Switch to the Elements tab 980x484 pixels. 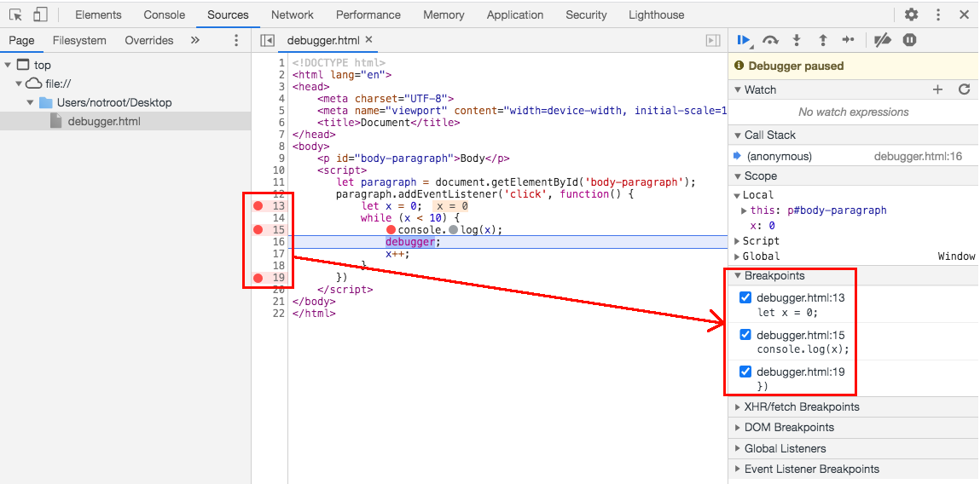[98, 14]
